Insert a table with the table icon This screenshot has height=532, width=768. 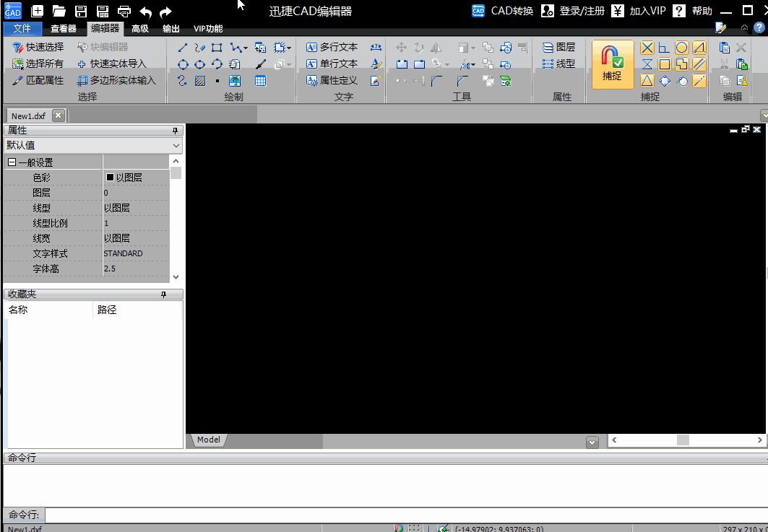260,81
